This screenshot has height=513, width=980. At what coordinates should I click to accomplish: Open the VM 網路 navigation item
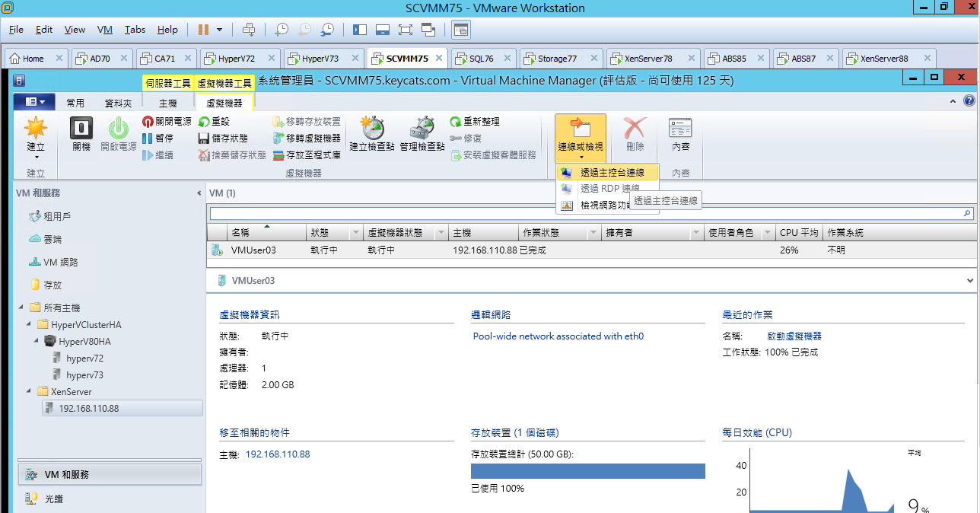click(x=53, y=262)
